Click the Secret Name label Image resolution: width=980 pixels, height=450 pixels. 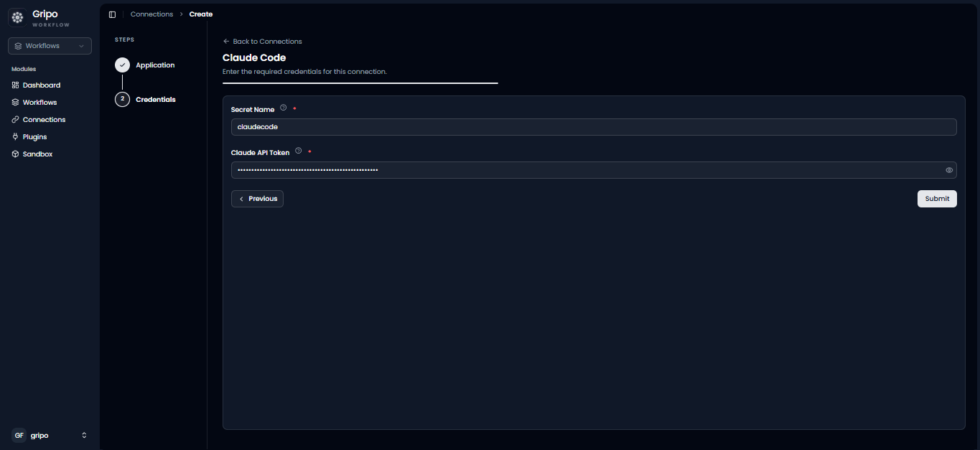click(253, 110)
